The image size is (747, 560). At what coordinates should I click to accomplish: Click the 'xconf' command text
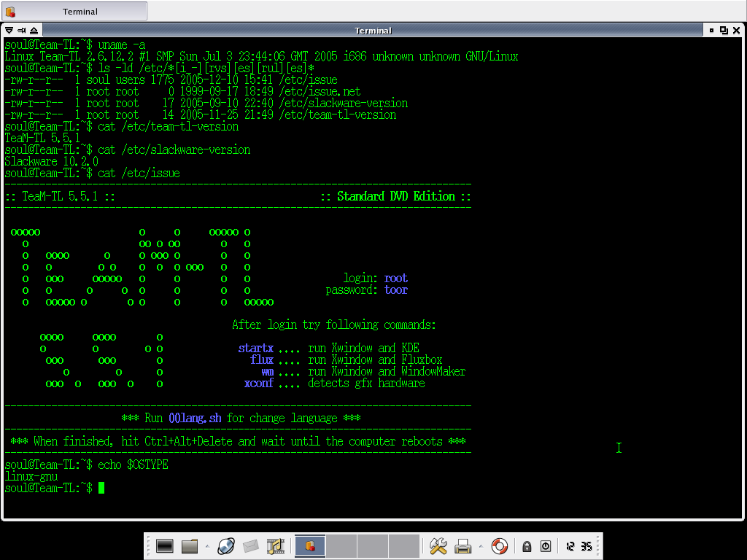[259, 384]
